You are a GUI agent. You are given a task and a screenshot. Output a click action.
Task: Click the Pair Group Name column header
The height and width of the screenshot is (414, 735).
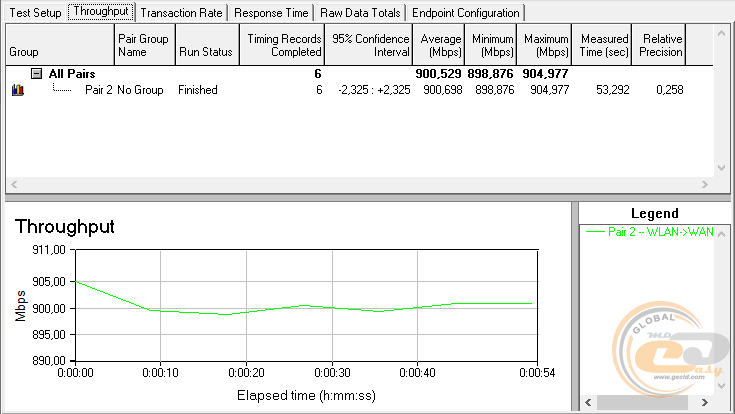[145, 45]
